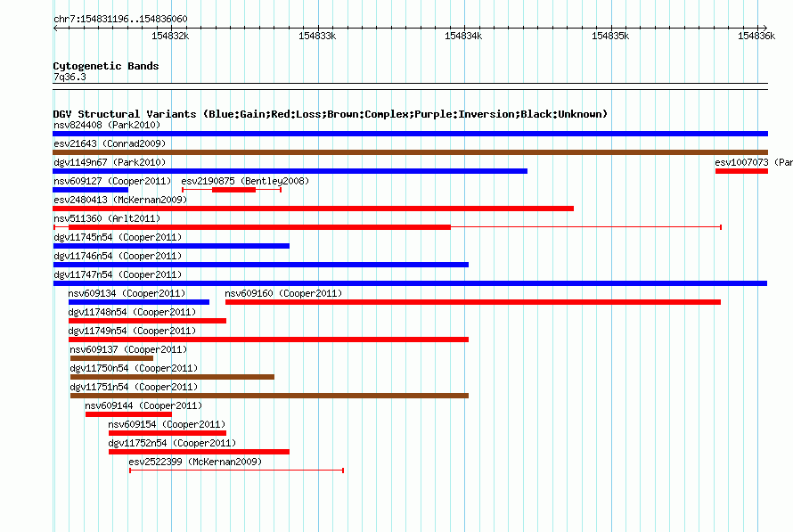The image size is (793, 532).
Task: Click the 154836k ruler tick label
Action: [756, 36]
